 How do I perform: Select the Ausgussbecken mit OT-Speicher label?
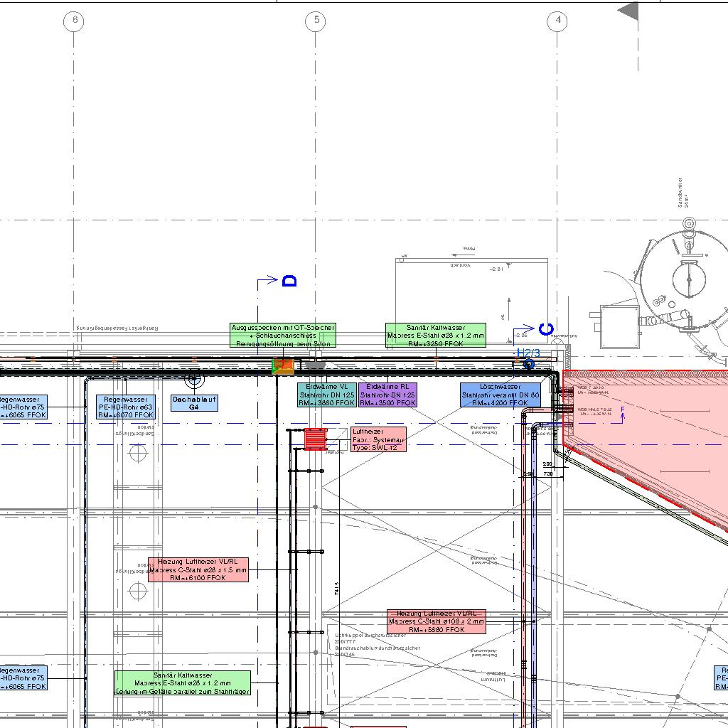(282, 336)
